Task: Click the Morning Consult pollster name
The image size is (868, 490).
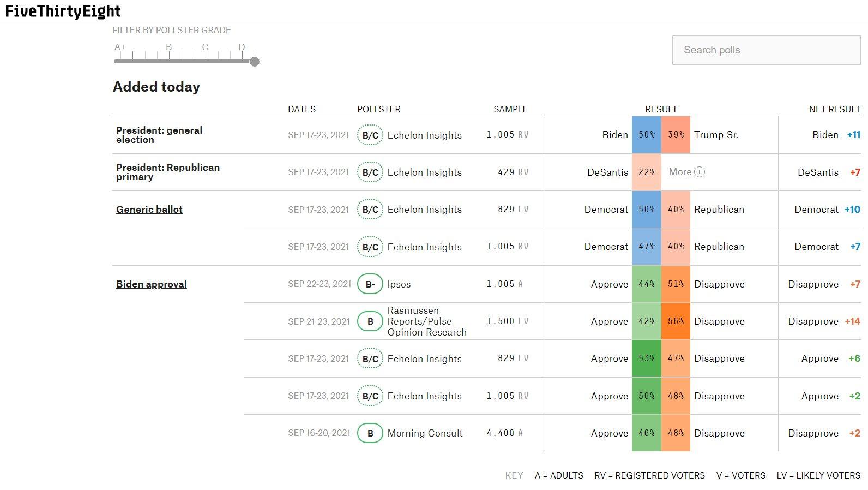Action: 425,433
